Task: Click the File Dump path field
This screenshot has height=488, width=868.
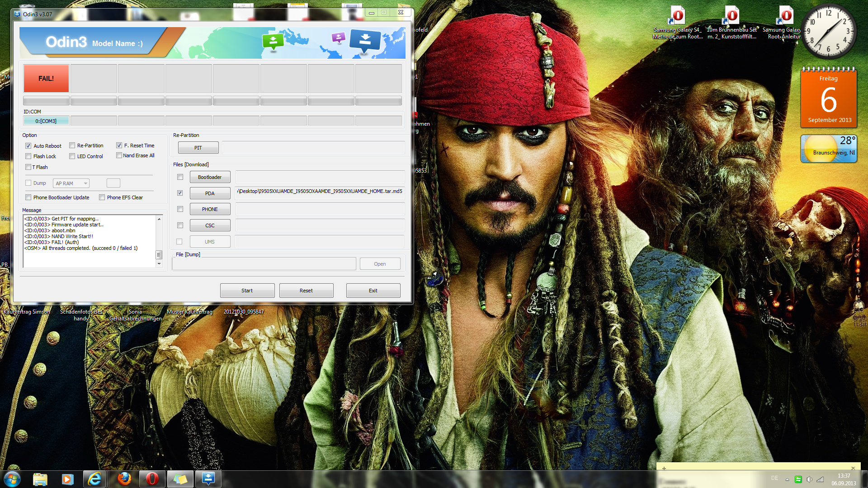Action: (264, 264)
